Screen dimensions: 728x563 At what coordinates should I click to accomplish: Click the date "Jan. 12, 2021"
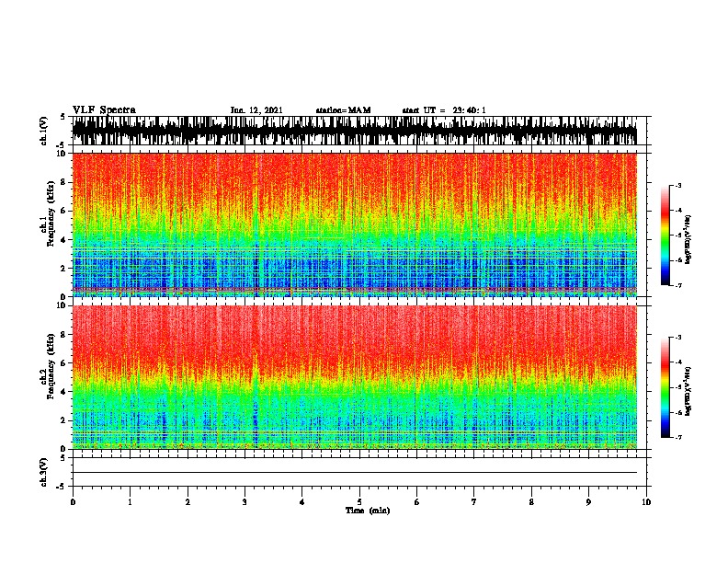[x=256, y=110]
